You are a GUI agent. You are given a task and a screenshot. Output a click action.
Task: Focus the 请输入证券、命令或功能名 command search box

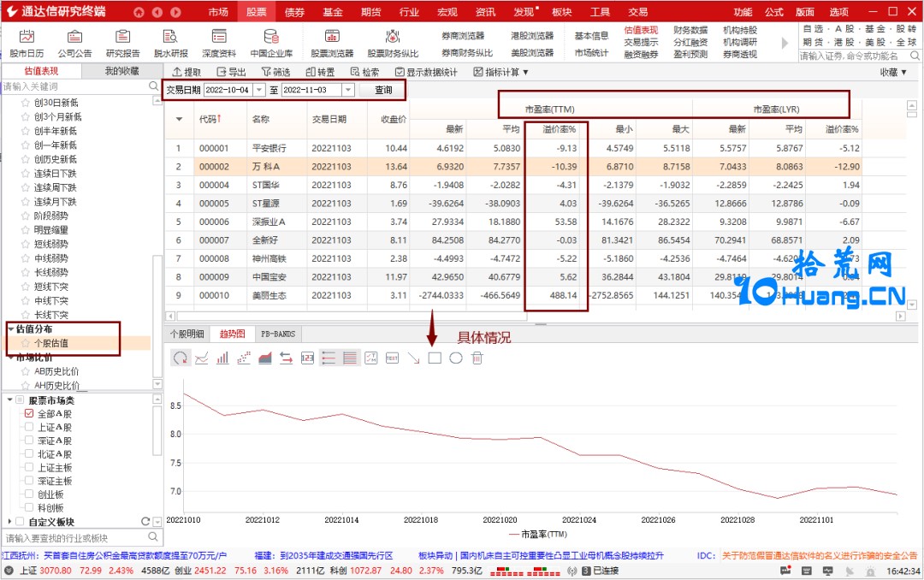point(853,56)
